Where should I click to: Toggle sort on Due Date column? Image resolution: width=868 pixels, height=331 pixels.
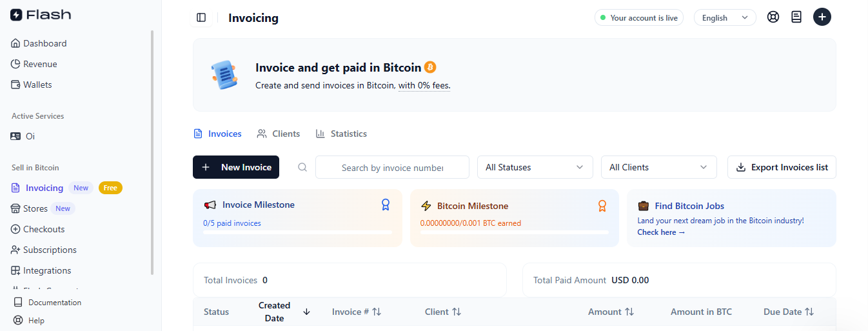tap(809, 312)
